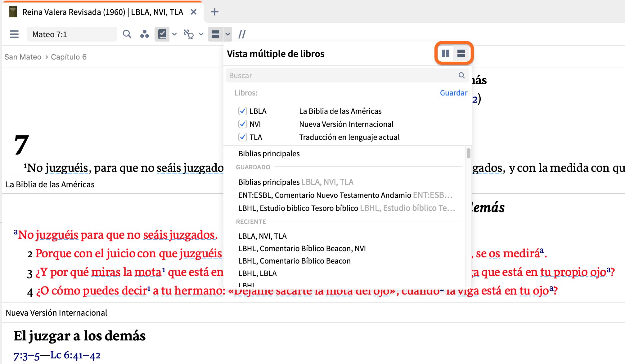
Task: Click the word 'mota' in verse 3
Action: coord(147,272)
